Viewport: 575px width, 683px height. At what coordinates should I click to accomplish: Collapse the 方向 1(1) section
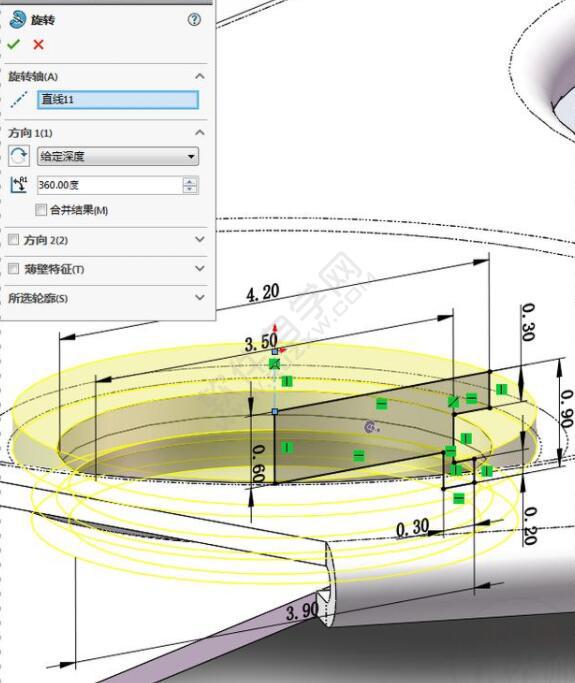pos(200,132)
